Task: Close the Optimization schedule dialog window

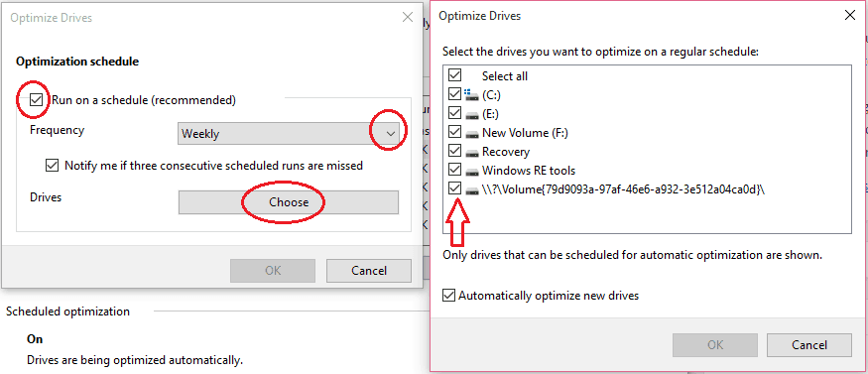Action: tap(408, 17)
